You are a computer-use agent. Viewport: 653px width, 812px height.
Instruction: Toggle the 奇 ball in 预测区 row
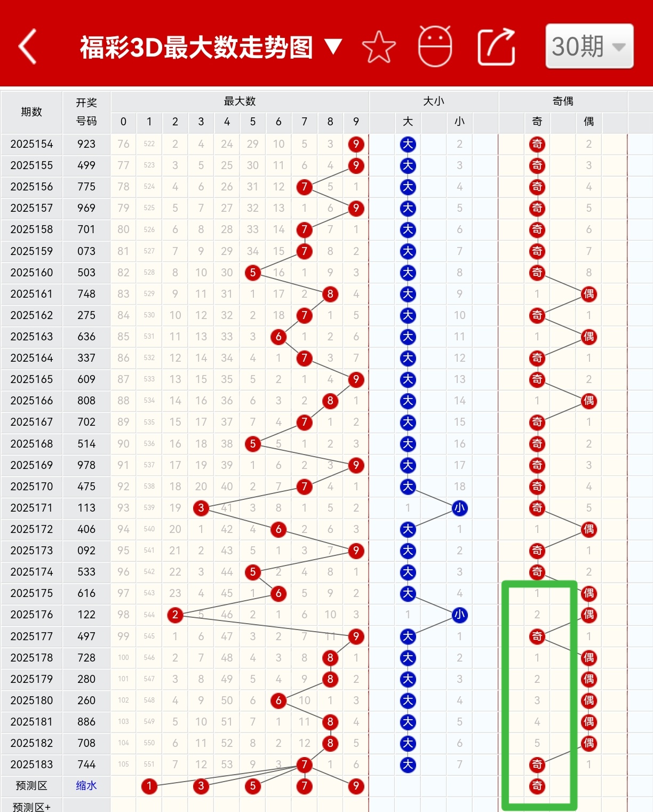click(537, 786)
